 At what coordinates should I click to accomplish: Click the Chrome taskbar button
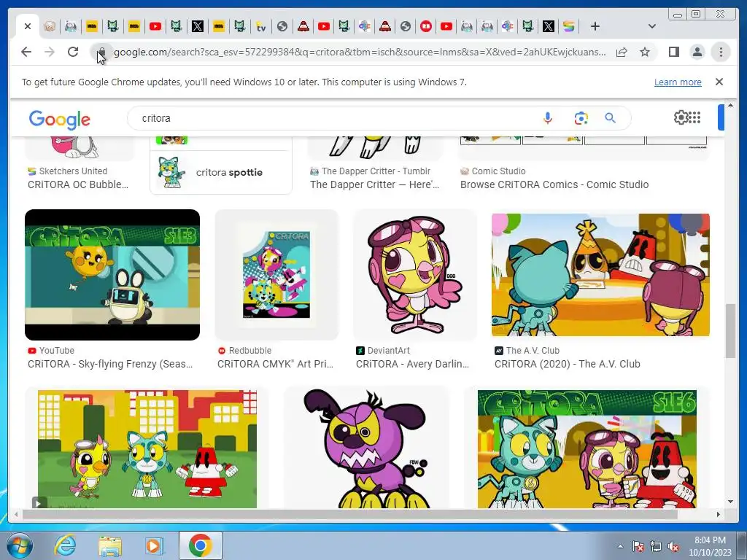(201, 545)
